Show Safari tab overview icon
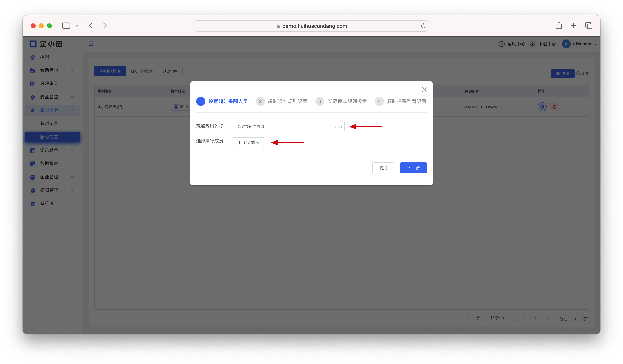 coord(589,25)
